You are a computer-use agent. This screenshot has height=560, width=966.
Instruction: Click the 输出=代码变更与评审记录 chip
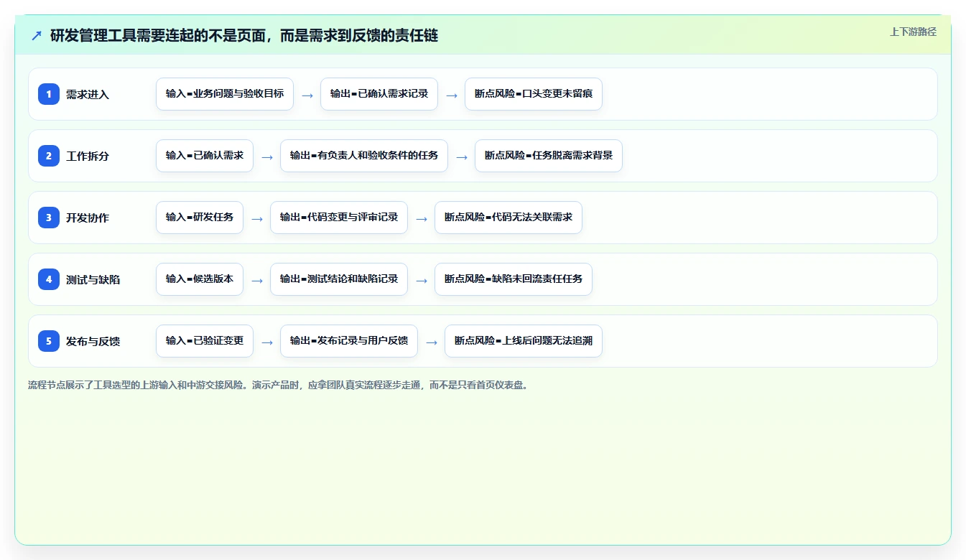(339, 218)
